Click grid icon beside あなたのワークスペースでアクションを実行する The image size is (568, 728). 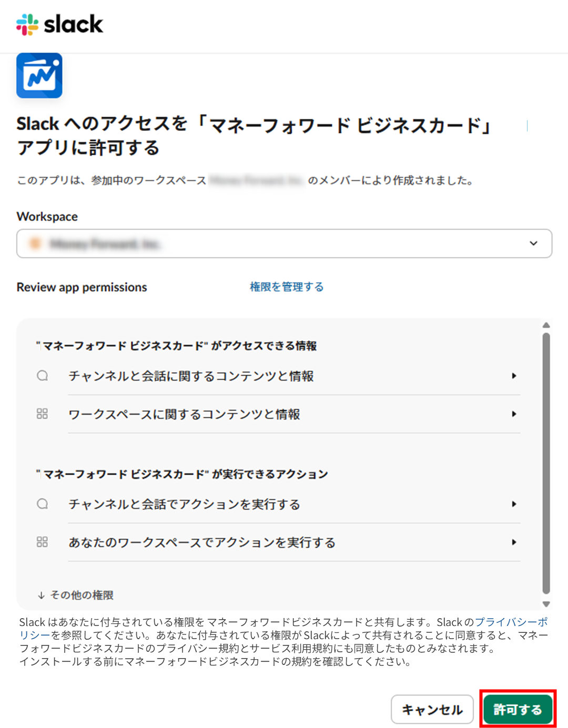tap(43, 542)
